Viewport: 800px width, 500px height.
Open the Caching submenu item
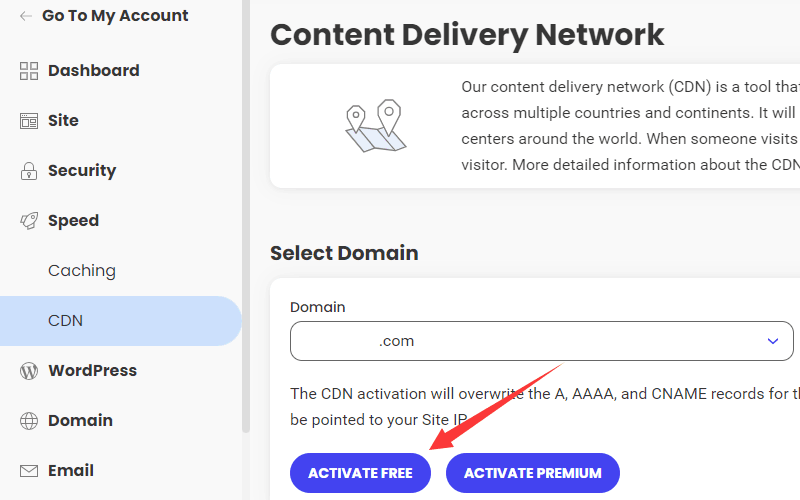point(82,271)
